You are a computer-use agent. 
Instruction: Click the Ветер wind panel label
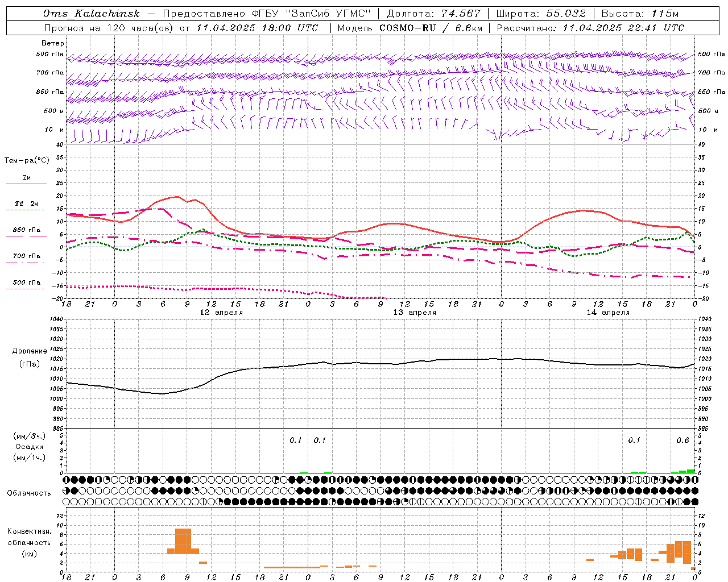click(x=53, y=43)
